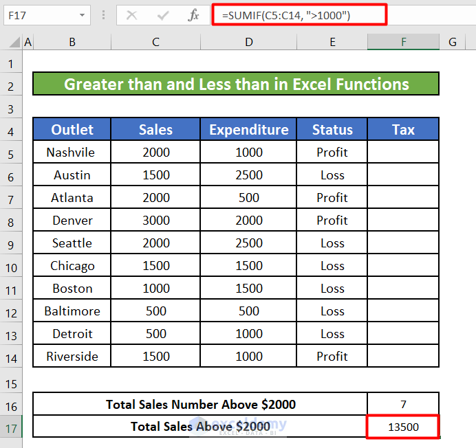Select Baltimore's Loss status cell
This screenshot has height=448, width=476.
(x=332, y=311)
